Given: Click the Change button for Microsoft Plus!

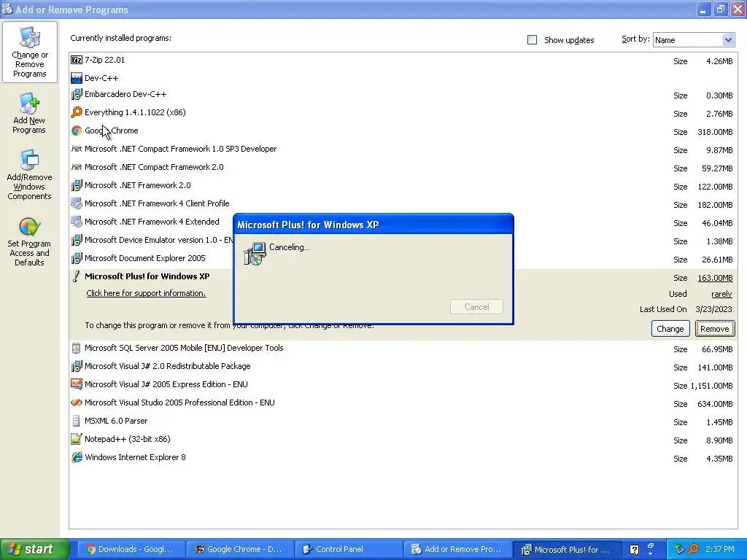Looking at the screenshot, I should tap(670, 329).
